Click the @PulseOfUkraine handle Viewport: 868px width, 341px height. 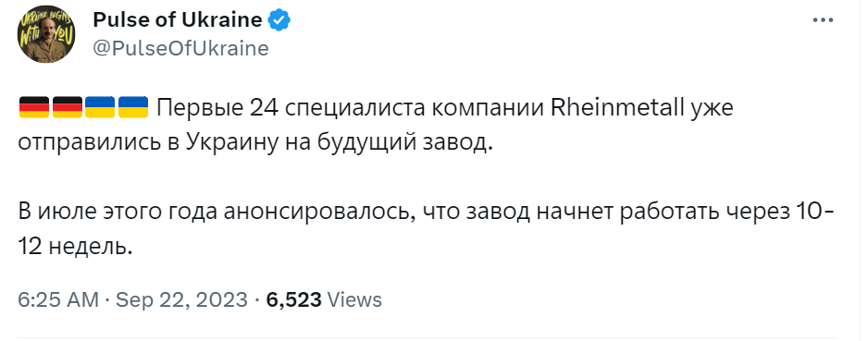tap(180, 49)
